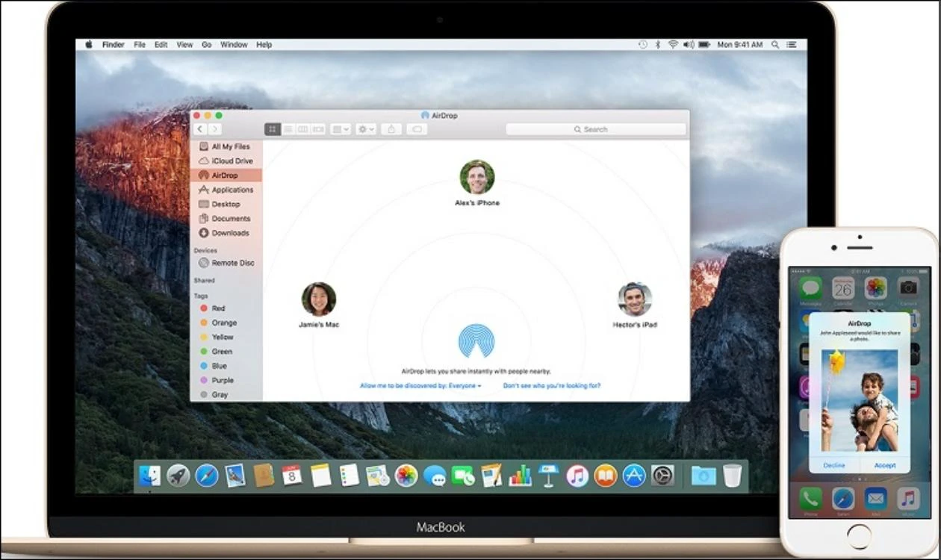Select Remote Disc under Devices

pos(226,263)
